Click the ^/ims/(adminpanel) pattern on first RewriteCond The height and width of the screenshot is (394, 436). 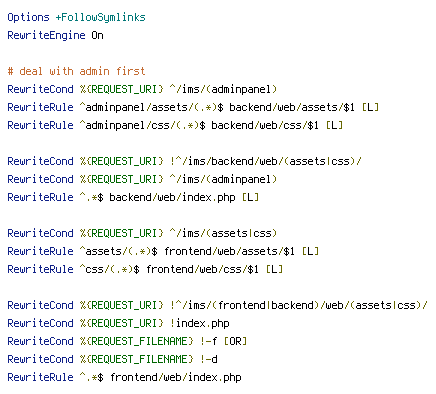pos(223,89)
